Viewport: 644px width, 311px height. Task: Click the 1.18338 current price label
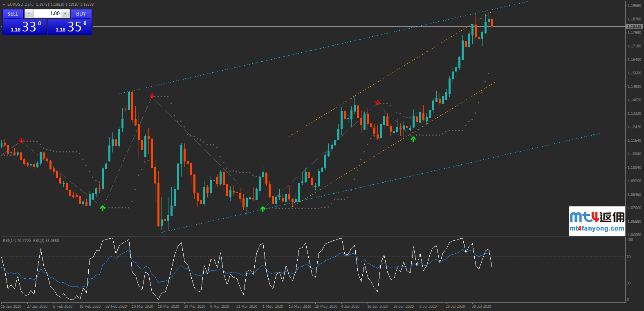tap(634, 27)
